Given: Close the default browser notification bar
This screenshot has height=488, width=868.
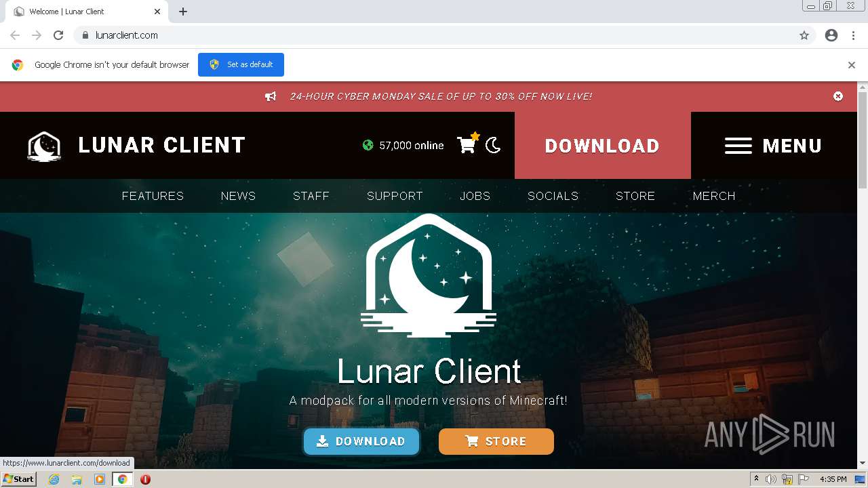Looking at the screenshot, I should click(x=852, y=65).
